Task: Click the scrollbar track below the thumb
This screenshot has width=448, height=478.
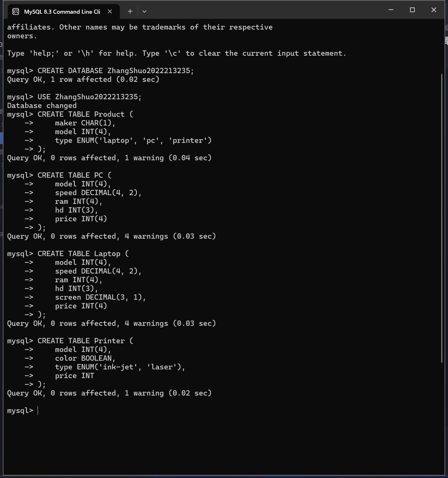Action: [x=442, y=417]
